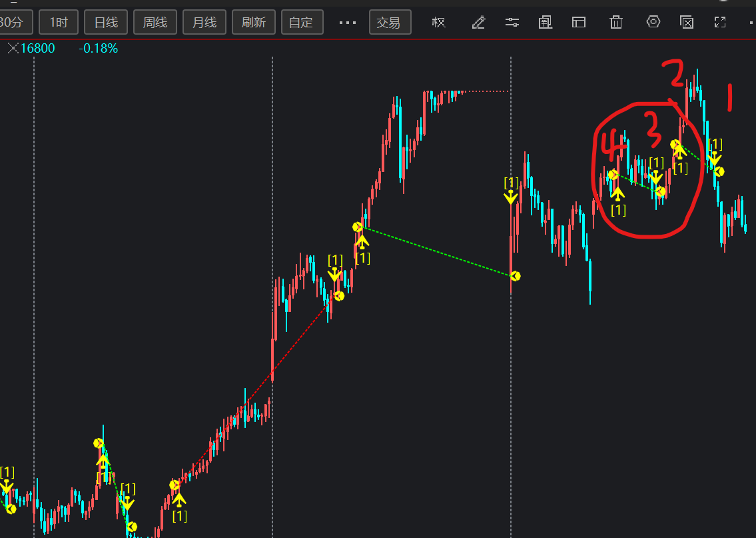Open the sliders indicator settings icon
Image resolution: width=756 pixels, height=538 pixels.
(512, 23)
